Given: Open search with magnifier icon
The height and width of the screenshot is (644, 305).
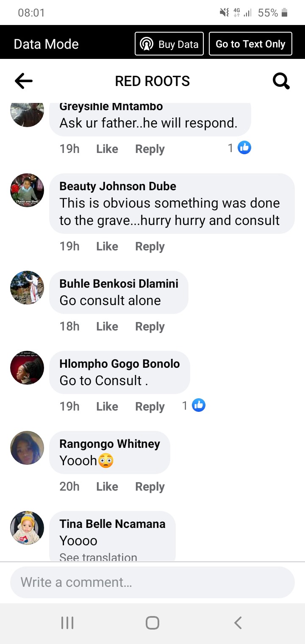Looking at the screenshot, I should coord(281,80).
